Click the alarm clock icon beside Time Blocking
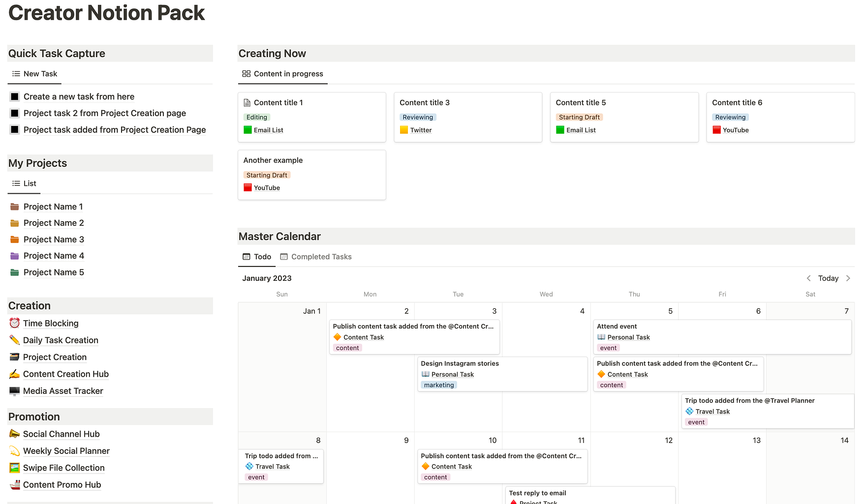This screenshot has width=866, height=504. coord(14,323)
